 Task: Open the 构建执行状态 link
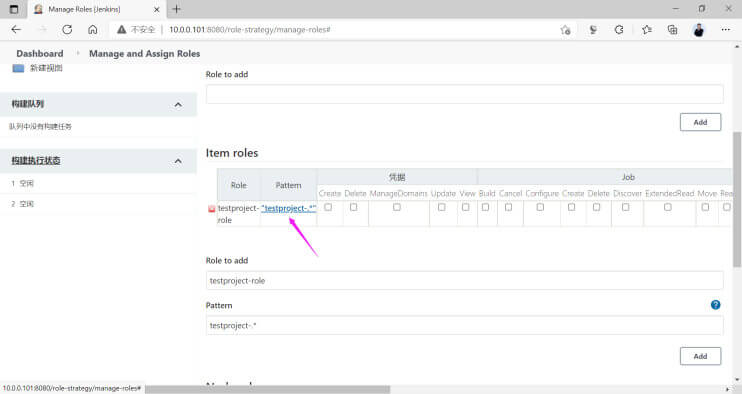(x=36, y=160)
